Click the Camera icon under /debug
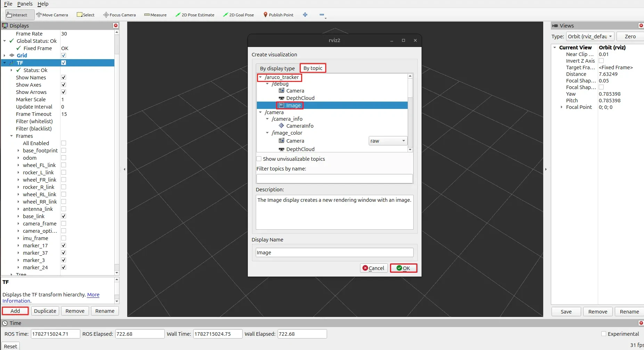This screenshot has width=644, height=350. click(282, 90)
